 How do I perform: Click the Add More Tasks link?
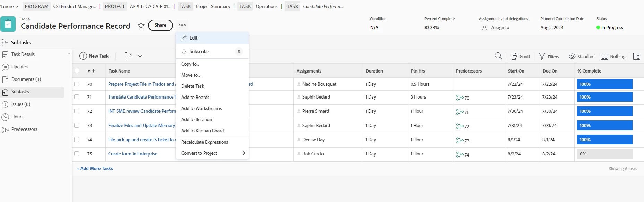tap(95, 168)
